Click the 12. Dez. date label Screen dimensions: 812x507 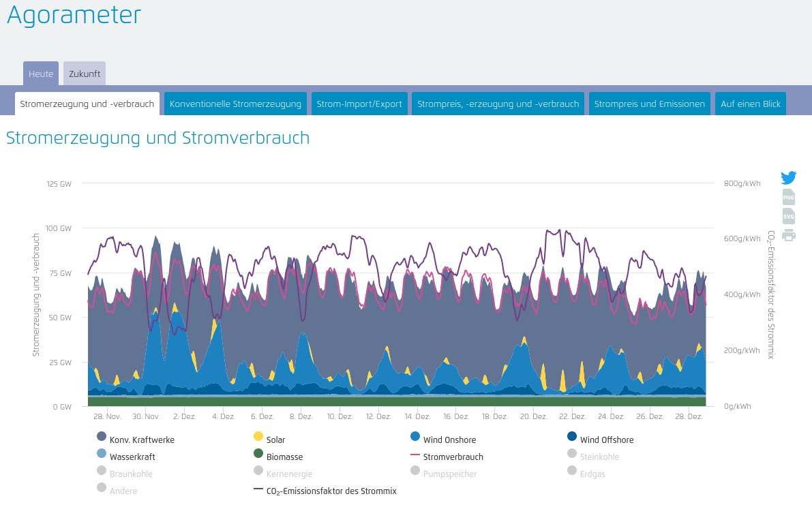point(378,416)
